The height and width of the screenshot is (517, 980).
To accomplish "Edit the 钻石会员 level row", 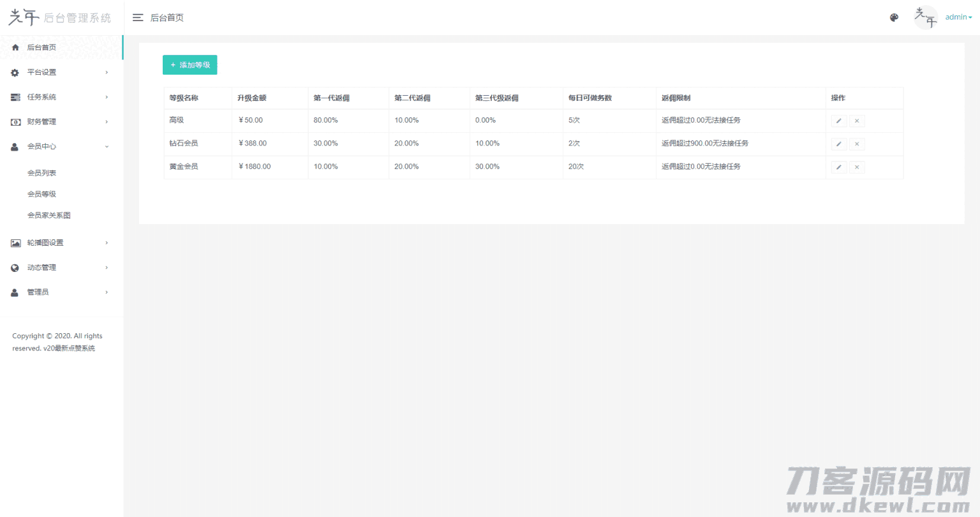I will (839, 144).
